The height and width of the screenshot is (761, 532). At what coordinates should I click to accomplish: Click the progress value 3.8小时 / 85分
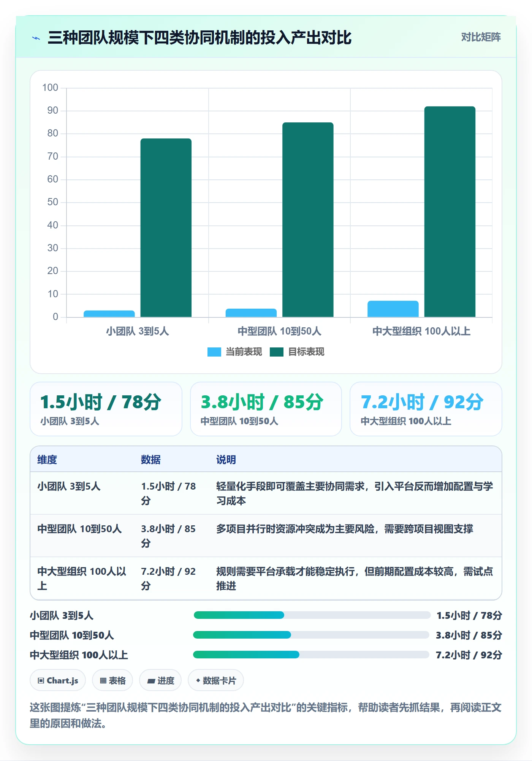(x=469, y=635)
